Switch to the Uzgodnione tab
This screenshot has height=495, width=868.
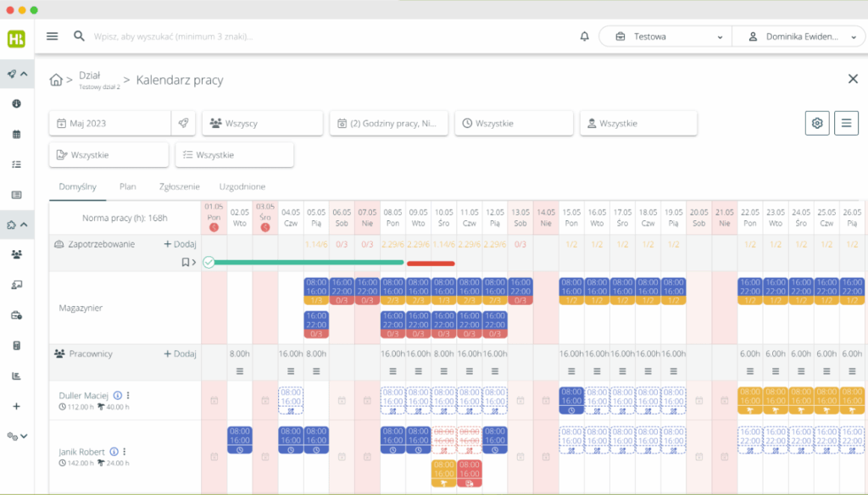[242, 186]
